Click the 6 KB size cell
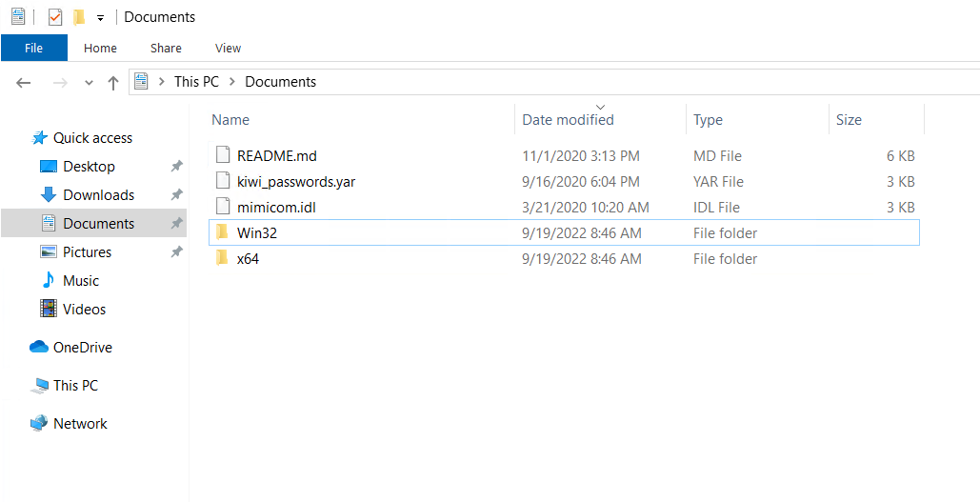 (901, 156)
